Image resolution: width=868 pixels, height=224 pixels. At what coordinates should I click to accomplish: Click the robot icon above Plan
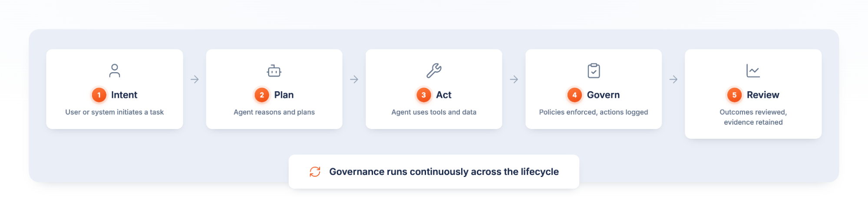point(274,70)
